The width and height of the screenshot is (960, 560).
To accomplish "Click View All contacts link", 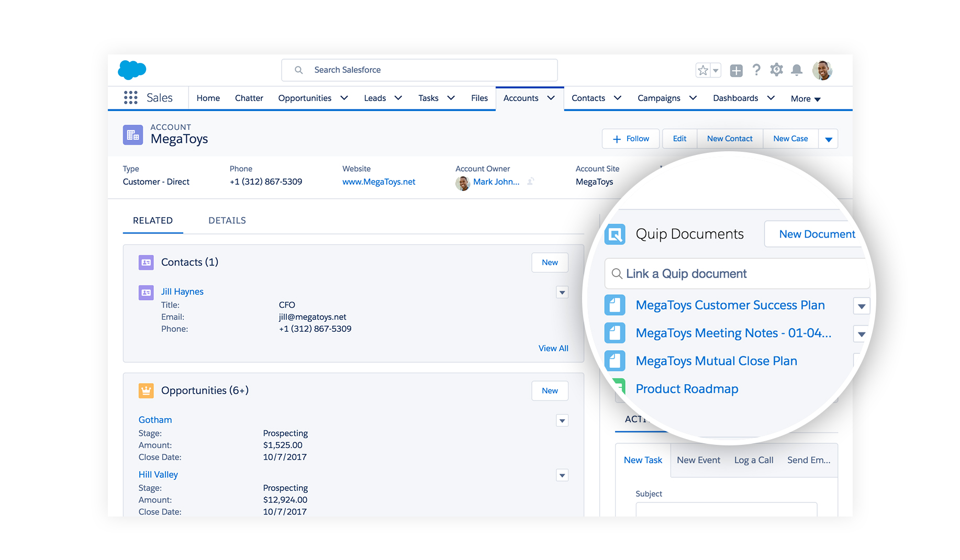I will (x=553, y=348).
